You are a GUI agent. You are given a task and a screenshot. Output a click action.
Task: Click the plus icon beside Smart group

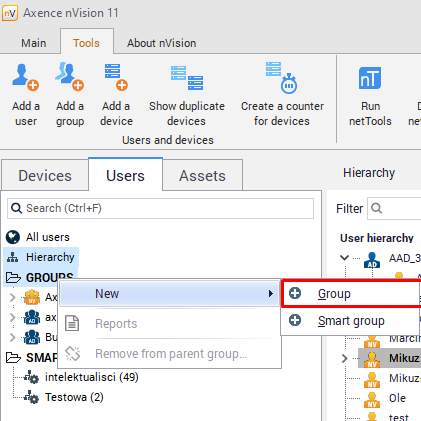[x=295, y=320]
